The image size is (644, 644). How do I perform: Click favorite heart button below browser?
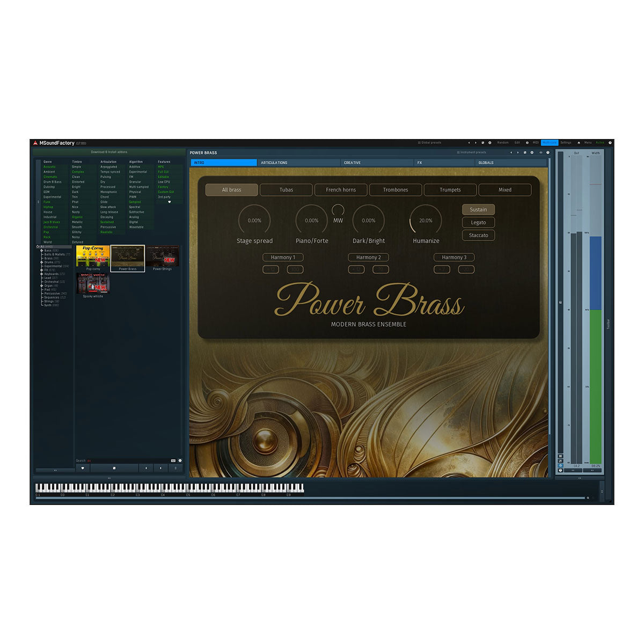[83, 468]
